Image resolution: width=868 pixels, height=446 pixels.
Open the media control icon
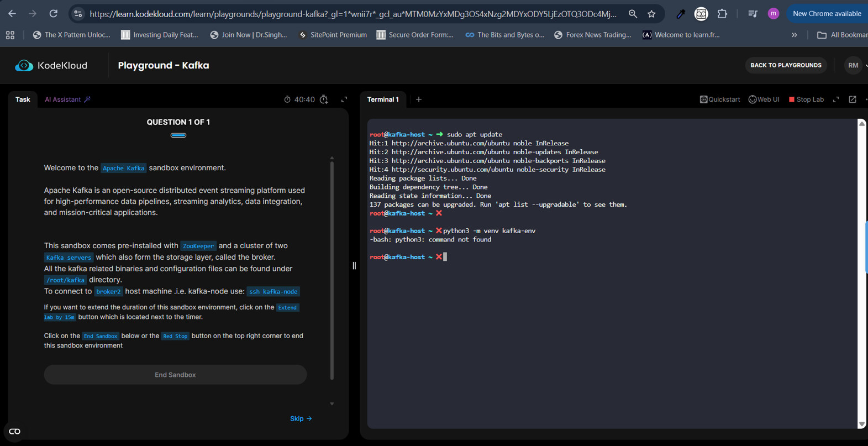point(753,14)
